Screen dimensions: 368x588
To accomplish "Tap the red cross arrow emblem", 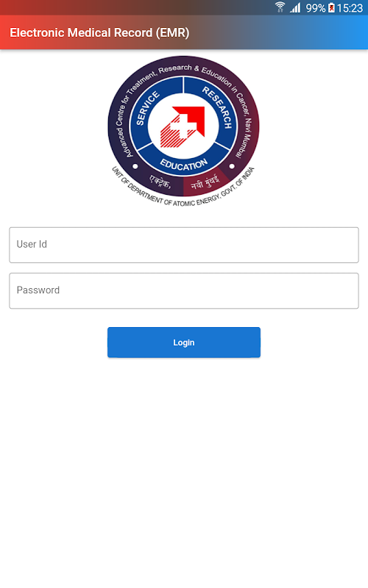I will tap(183, 126).
